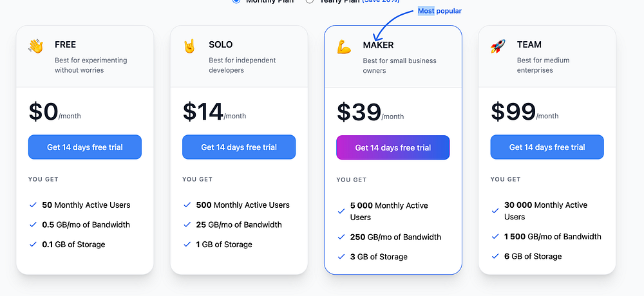Click the rock hand emoji on SOLO plan
Image resolution: width=644 pixels, height=296 pixels.
click(x=189, y=46)
